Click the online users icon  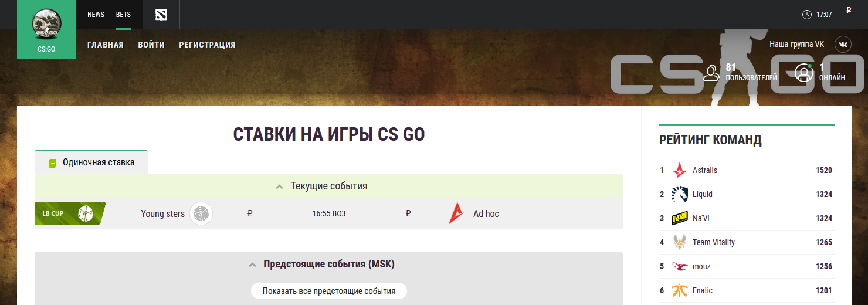(x=803, y=72)
